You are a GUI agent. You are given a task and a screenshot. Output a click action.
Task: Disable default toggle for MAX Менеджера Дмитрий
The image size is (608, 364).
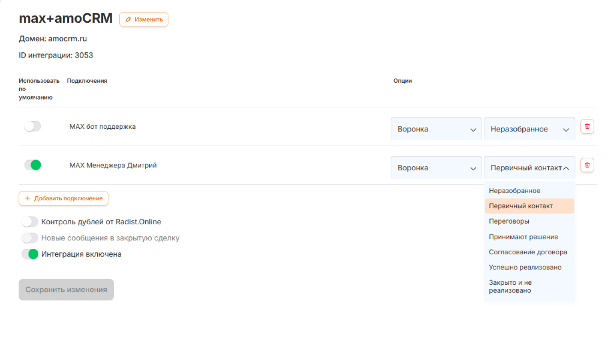[x=32, y=165]
